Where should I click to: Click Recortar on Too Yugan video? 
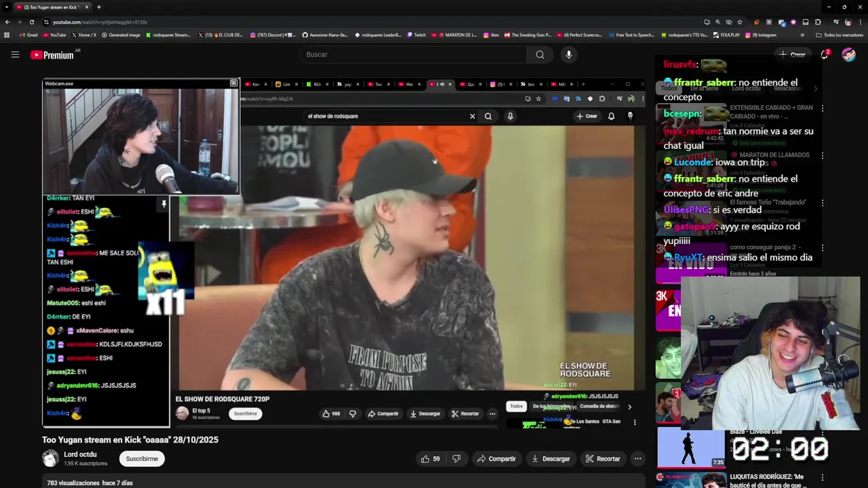pos(603,459)
